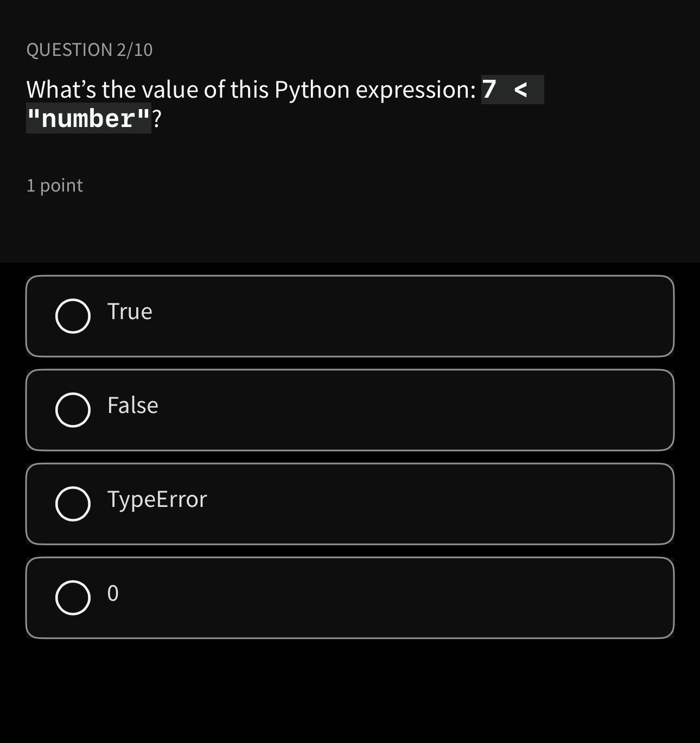Select the circle next to TypeError
The width and height of the screenshot is (700, 743).
point(72,503)
